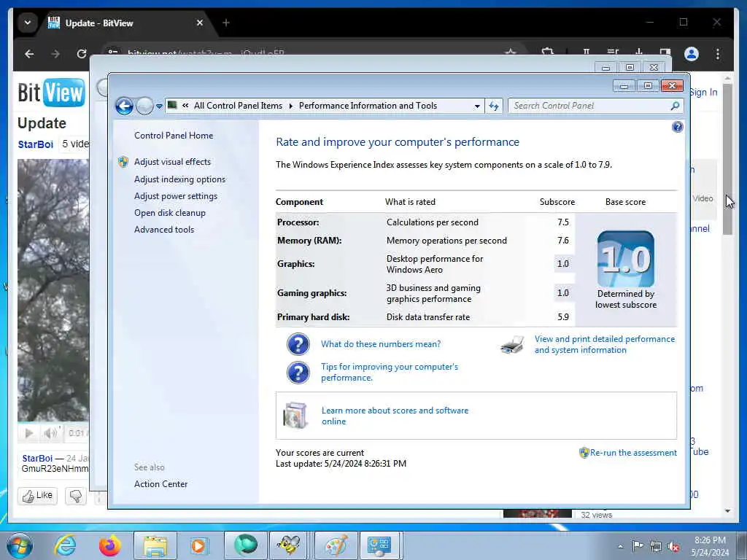Open the bee icon taskbar app
The height and width of the screenshot is (560, 747).
(290, 545)
